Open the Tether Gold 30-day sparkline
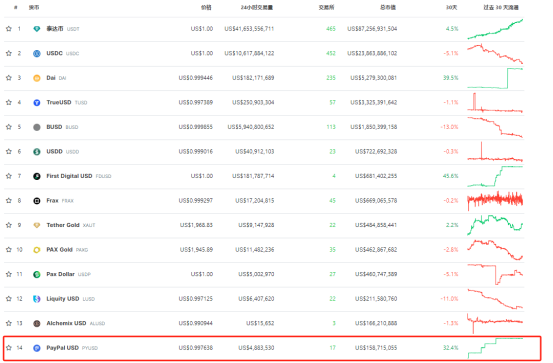Viewport: 553px width, 363px height. [495, 225]
